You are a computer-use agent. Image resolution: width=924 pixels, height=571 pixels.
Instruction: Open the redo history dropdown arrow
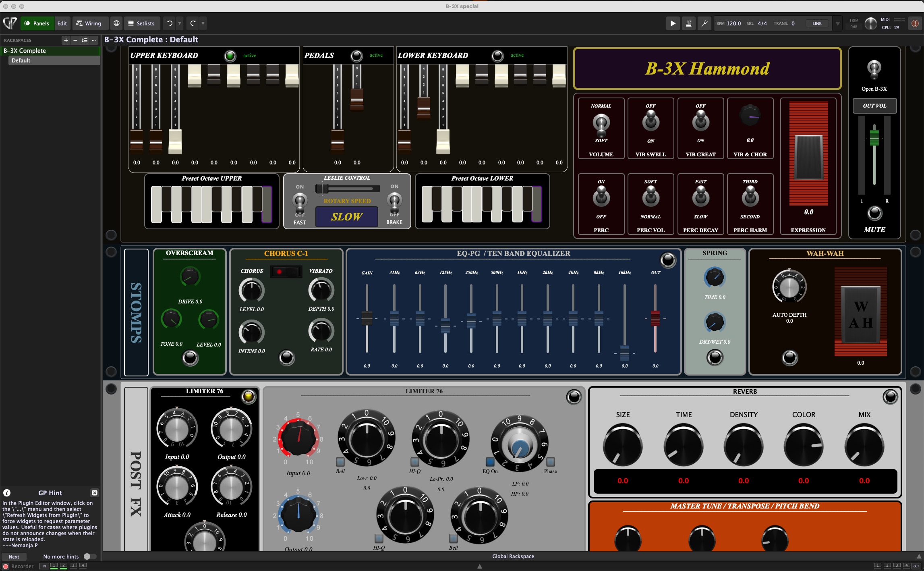pos(203,23)
